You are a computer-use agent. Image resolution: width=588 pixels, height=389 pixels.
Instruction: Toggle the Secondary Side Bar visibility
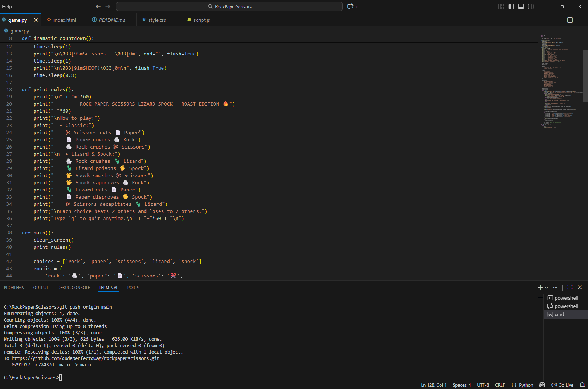[x=531, y=6]
